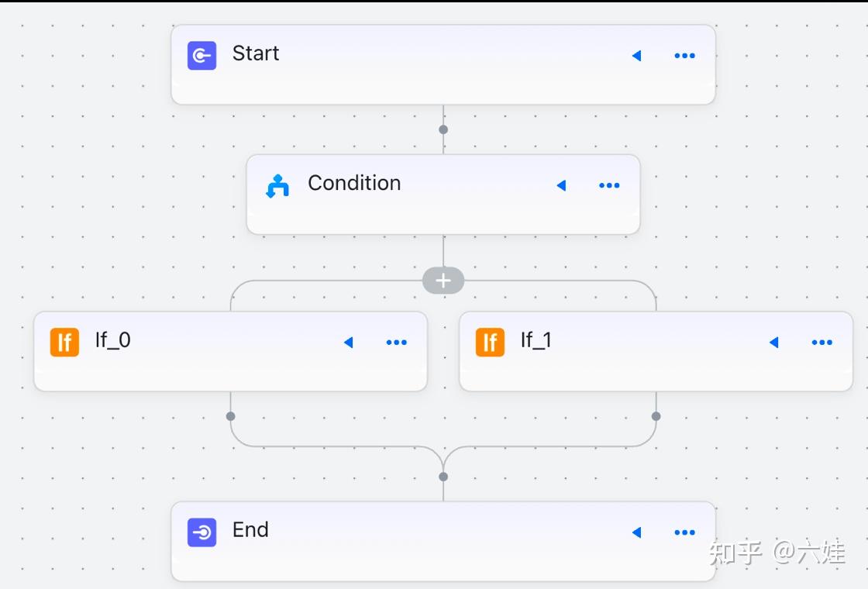Click the Condition branch icon

click(277, 186)
